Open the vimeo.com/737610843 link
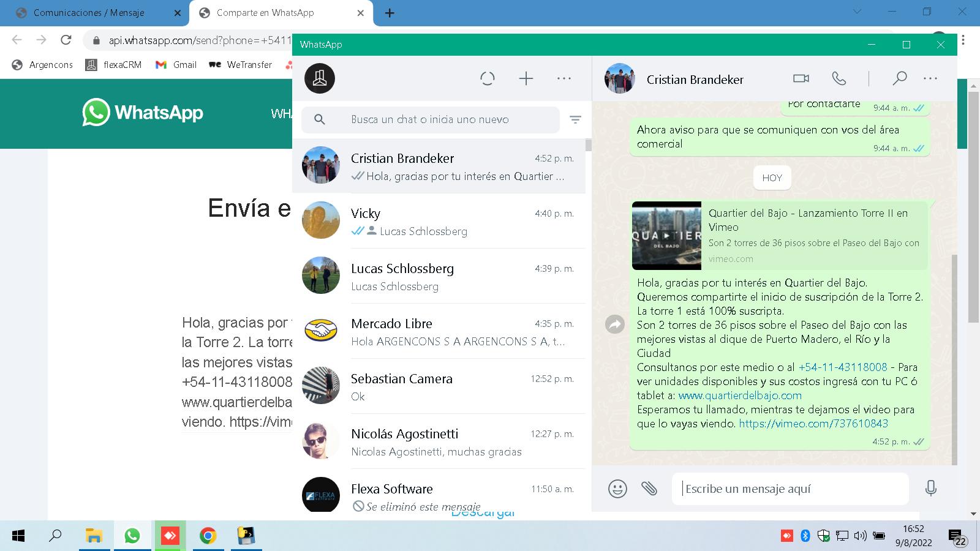 point(813,424)
